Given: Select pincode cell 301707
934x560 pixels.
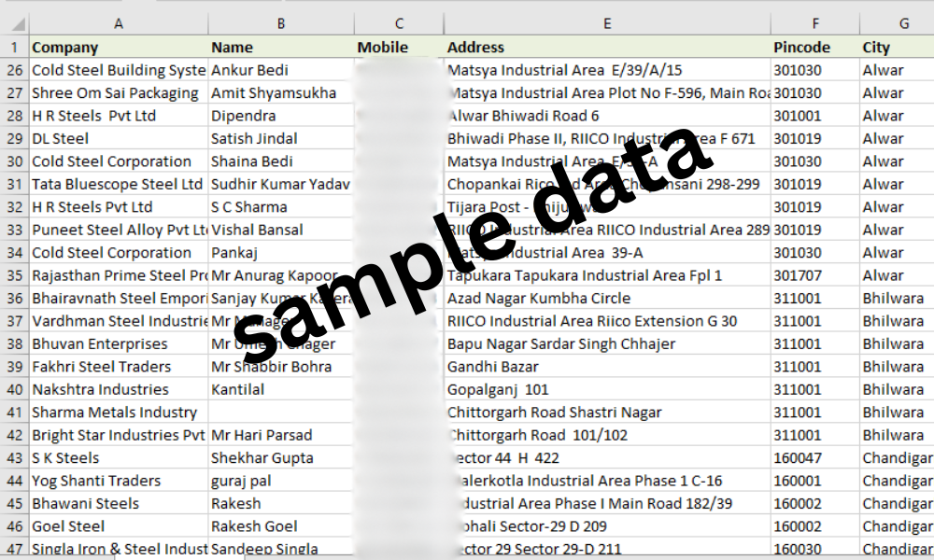Looking at the screenshot, I should 814,275.
